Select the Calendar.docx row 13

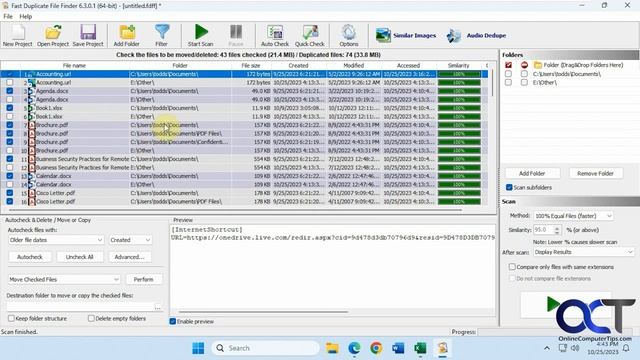[244, 176]
